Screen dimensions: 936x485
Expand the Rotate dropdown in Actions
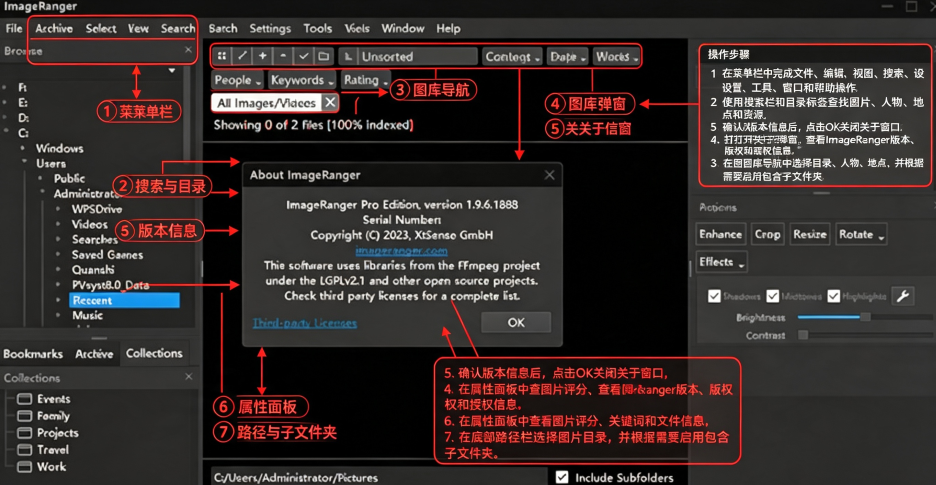click(861, 235)
